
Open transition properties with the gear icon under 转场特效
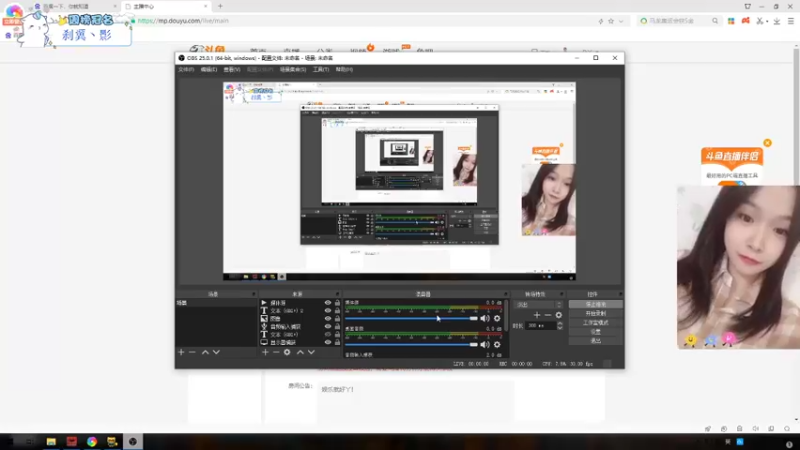[559, 315]
